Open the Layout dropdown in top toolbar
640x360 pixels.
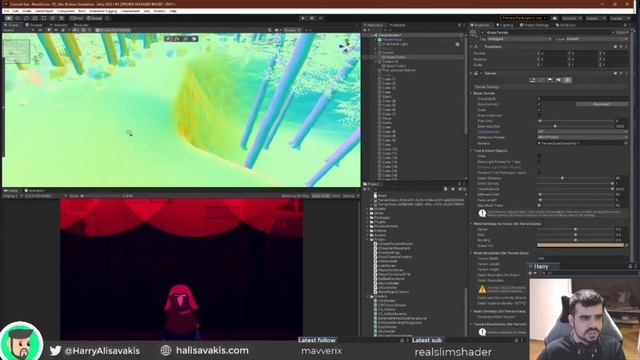[x=619, y=18]
